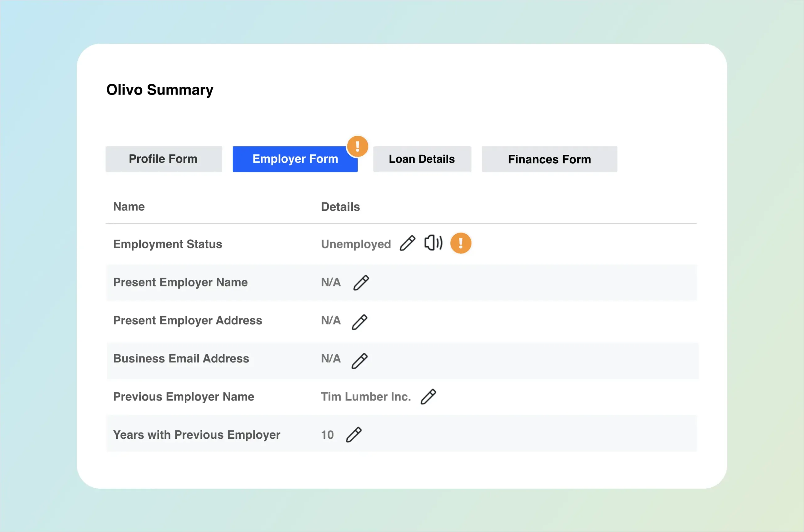The height and width of the screenshot is (532, 804).
Task: Edit the Previous Employer Name entry
Action: point(428,396)
